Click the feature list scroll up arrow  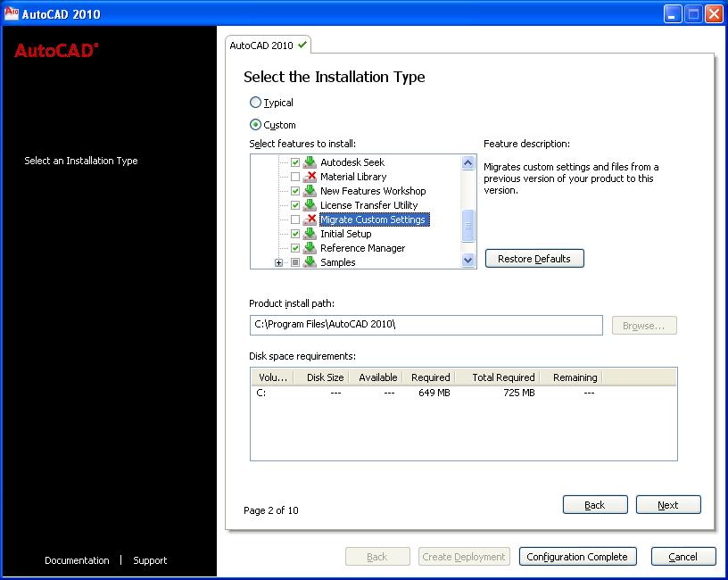point(468,163)
